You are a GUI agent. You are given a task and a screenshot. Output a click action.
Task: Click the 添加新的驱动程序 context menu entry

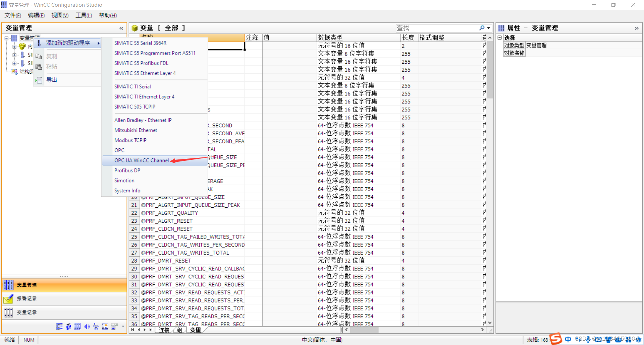68,43
